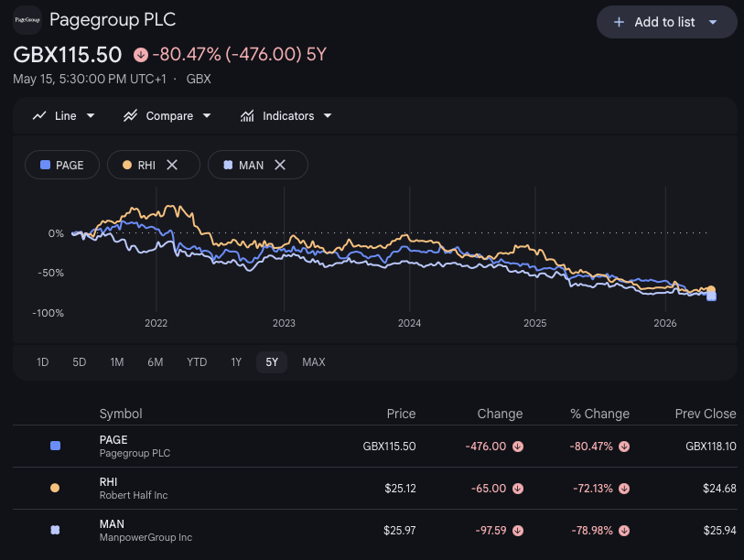The height and width of the screenshot is (560, 744).
Task: Click down arrow next to -78.98% change
Action: click(x=624, y=531)
